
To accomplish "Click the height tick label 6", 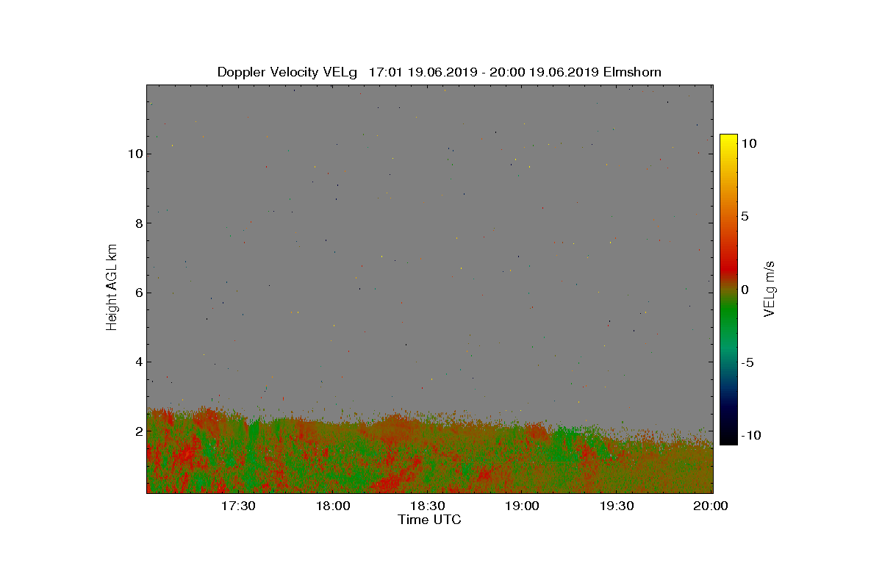I will click(138, 293).
